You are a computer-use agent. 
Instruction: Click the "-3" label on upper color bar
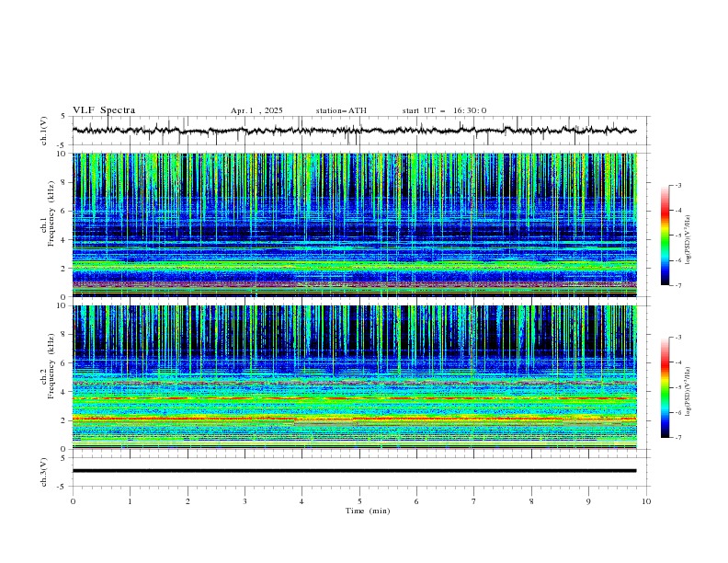(678, 185)
